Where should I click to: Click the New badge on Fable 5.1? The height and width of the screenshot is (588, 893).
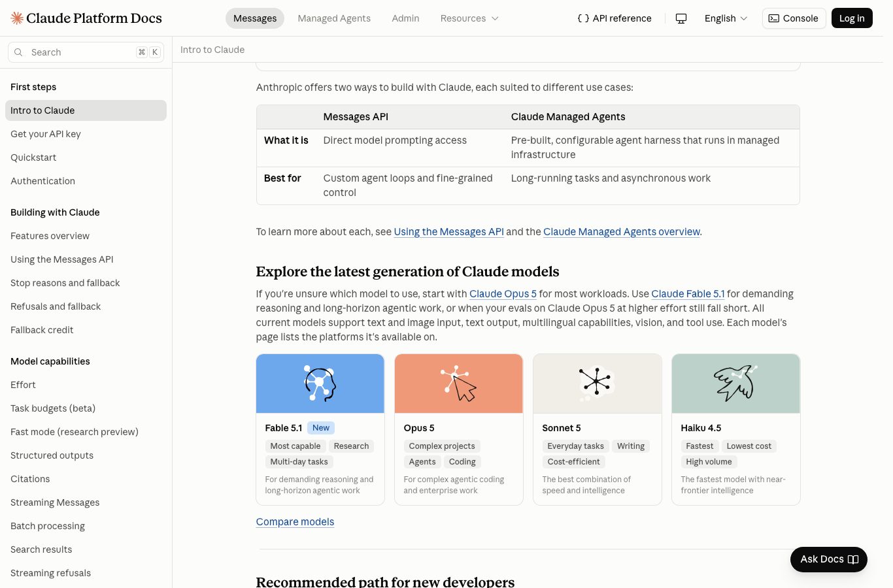(321, 428)
